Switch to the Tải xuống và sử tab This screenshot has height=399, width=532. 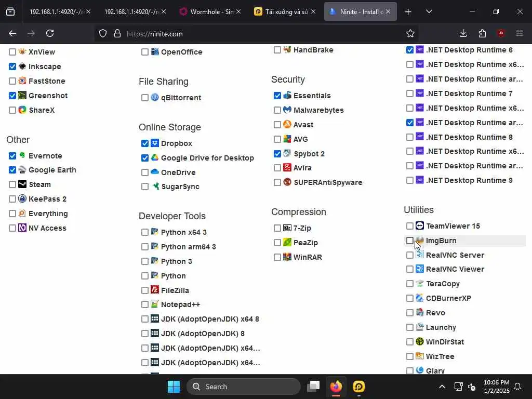[x=285, y=11]
